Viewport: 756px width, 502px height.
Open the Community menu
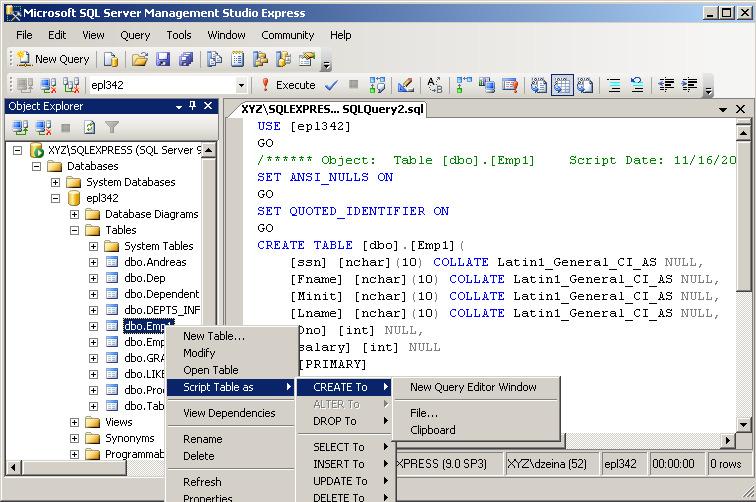coord(287,35)
